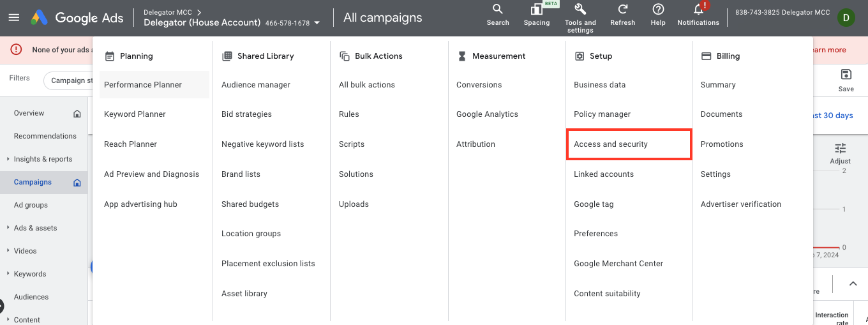Screen dimensions: 868x325
Task: Click the green D account avatar
Action: pyautogui.click(x=846, y=18)
